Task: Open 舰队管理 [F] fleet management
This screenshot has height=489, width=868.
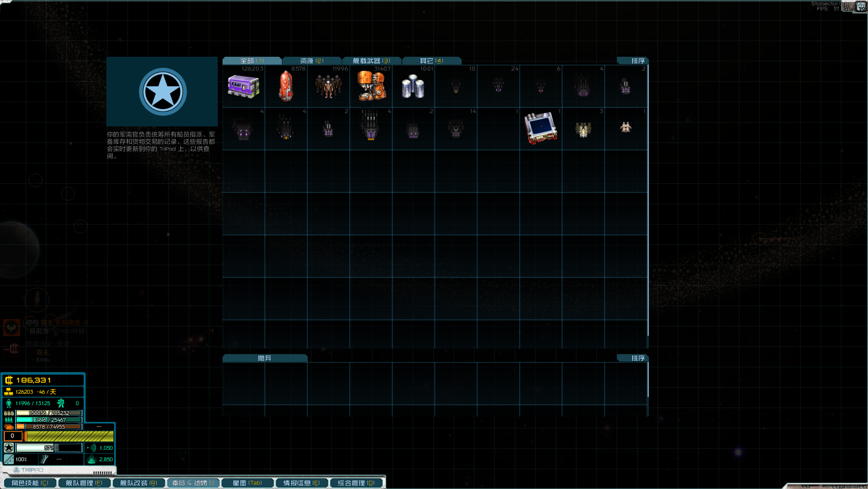Action: 84,483
